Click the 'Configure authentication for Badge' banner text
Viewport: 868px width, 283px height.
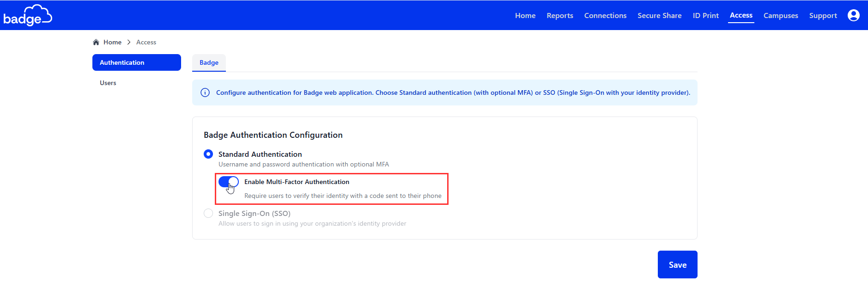(x=453, y=92)
